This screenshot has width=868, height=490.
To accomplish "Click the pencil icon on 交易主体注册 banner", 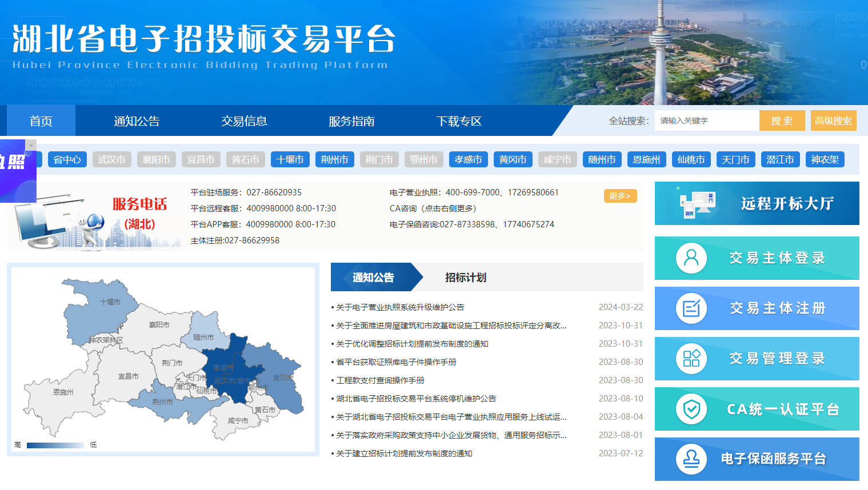I will [x=693, y=308].
